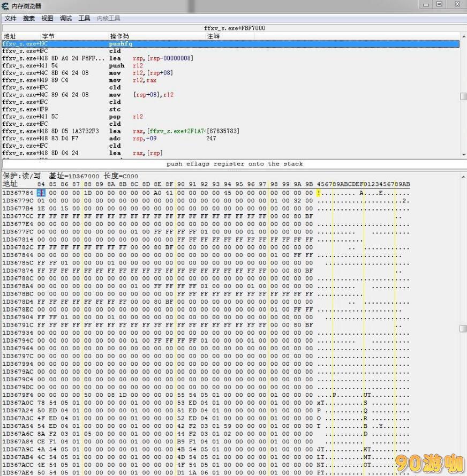Viewport: 467px width, 476px height.
Task: Click the 注释 column header
Action: click(214, 36)
